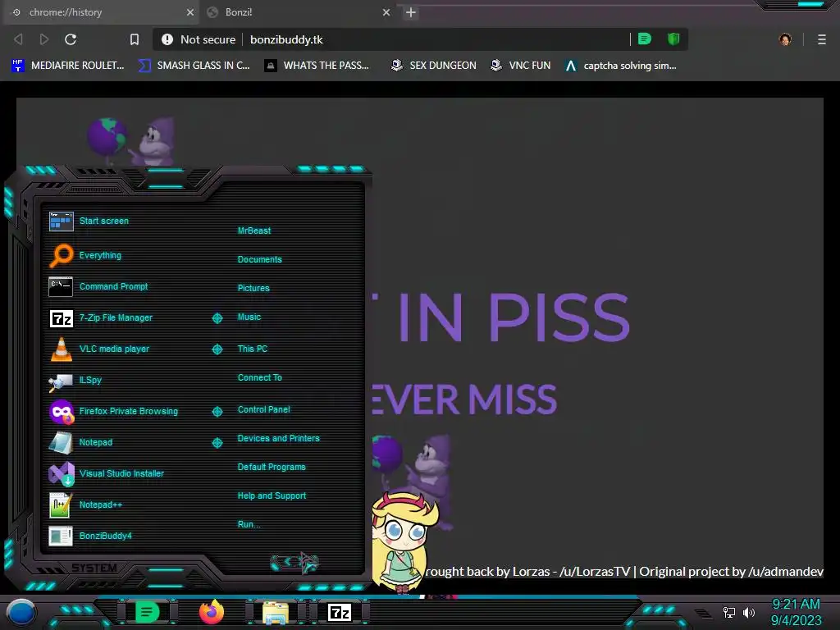Expand Firefox Private Browsing jump list arrow

point(217,412)
